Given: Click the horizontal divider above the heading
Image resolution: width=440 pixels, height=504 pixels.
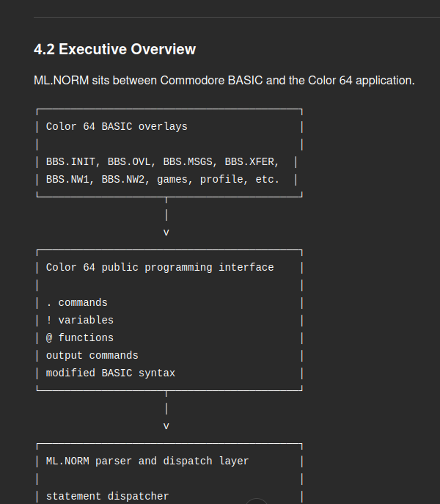Looking at the screenshot, I should click(237, 17).
